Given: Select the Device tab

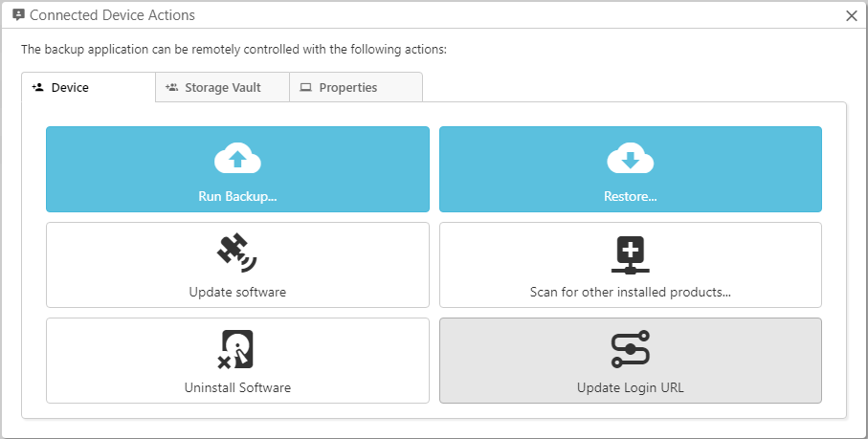Looking at the screenshot, I should pos(70,87).
